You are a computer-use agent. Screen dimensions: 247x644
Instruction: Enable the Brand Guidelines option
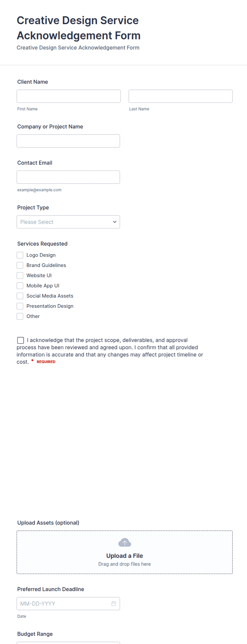[20, 265]
